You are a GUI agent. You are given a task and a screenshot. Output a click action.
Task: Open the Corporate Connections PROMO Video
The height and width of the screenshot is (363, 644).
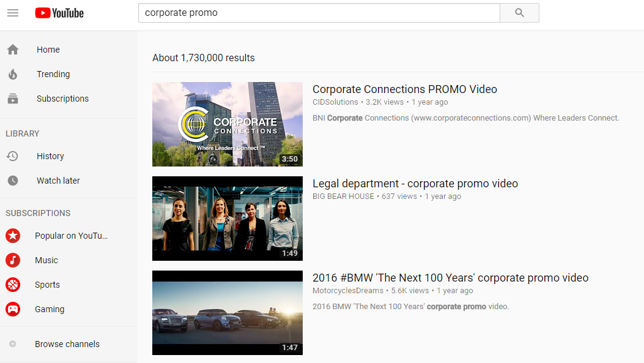coord(404,89)
